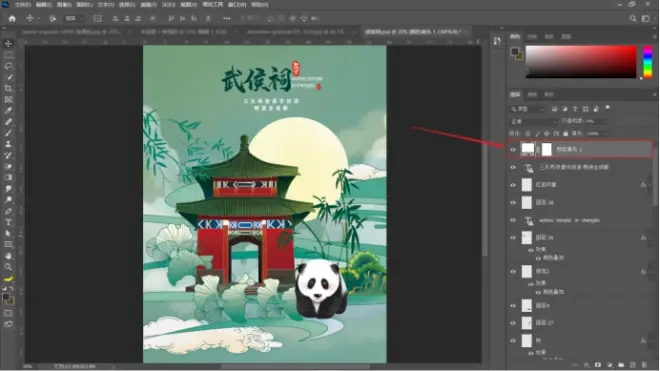
Task: Click the three-dots more options button
Action: point(226,19)
